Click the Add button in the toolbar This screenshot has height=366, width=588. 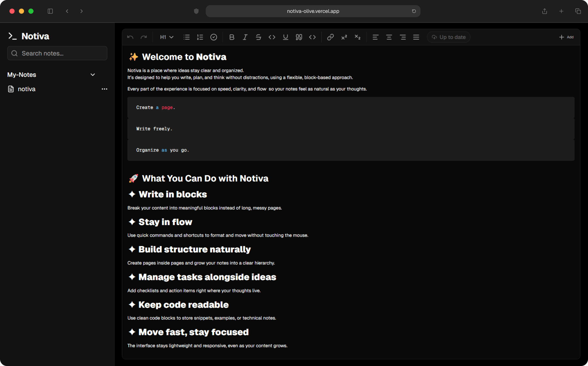(x=566, y=37)
